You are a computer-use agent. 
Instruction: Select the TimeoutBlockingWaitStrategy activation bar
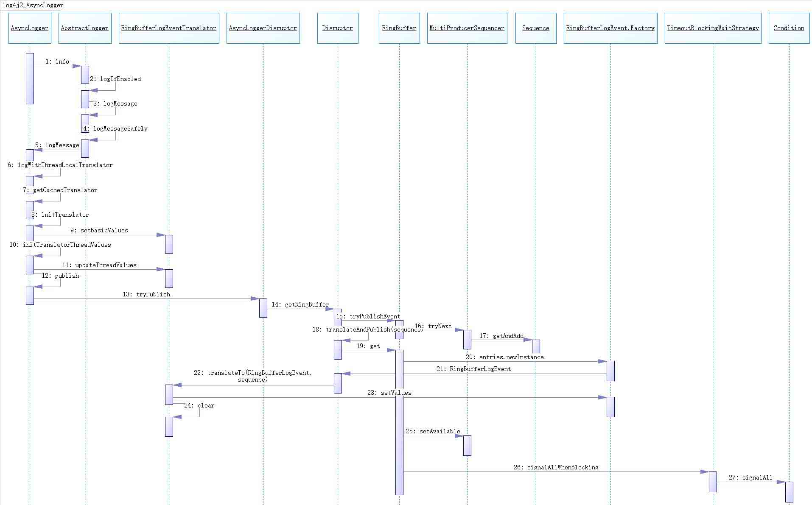coord(713,482)
